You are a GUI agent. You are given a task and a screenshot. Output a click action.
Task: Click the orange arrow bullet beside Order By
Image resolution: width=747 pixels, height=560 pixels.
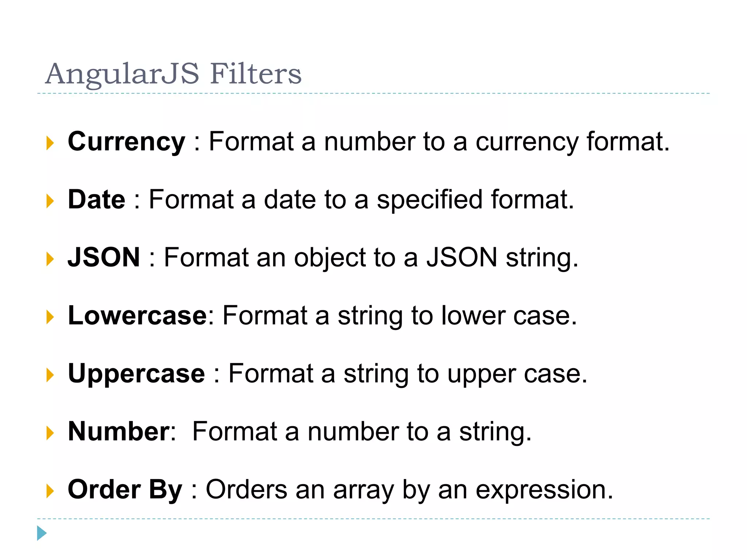tap(50, 491)
